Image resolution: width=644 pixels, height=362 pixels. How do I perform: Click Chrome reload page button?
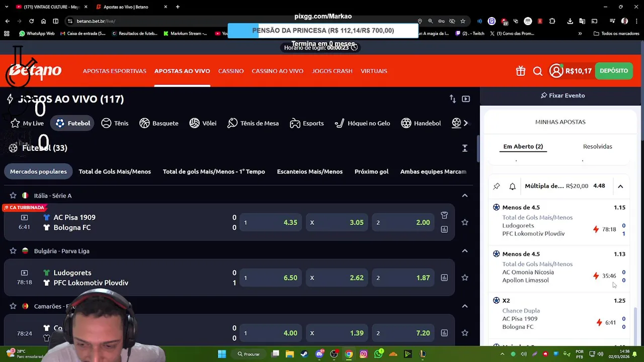(31, 21)
